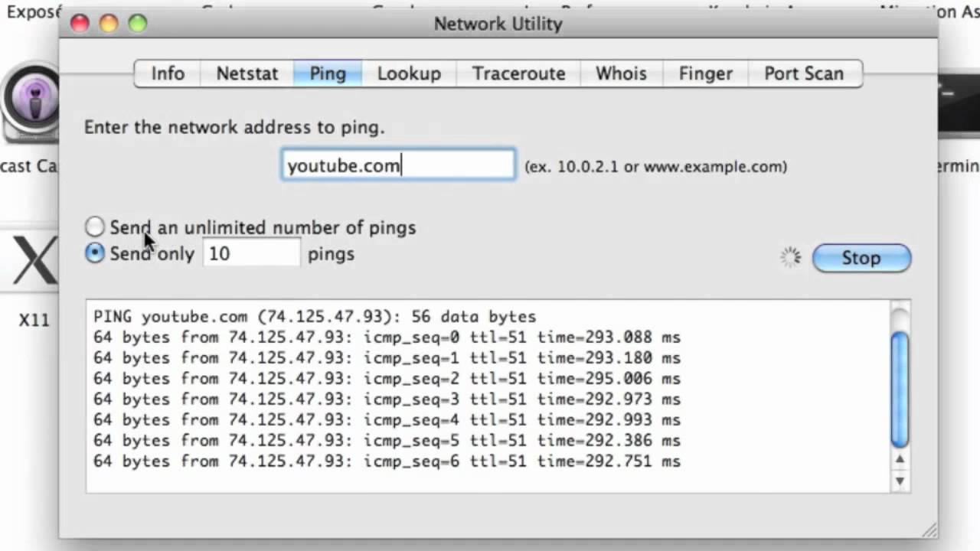This screenshot has height=551, width=980.
Task: Switch to the Netstat tab
Action: (x=247, y=73)
